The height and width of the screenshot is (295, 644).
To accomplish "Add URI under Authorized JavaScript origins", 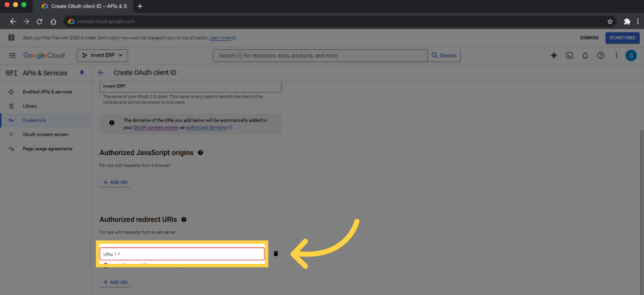I will [x=115, y=182].
